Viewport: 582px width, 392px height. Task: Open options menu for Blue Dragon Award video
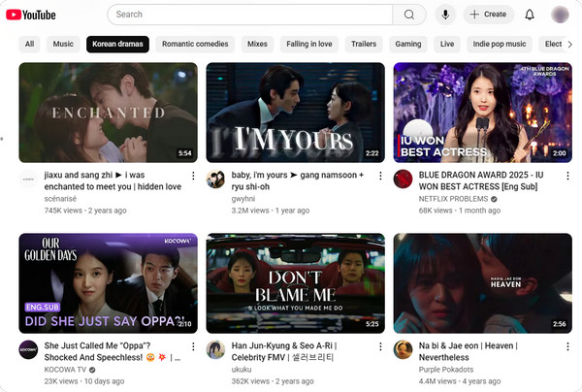tap(567, 176)
